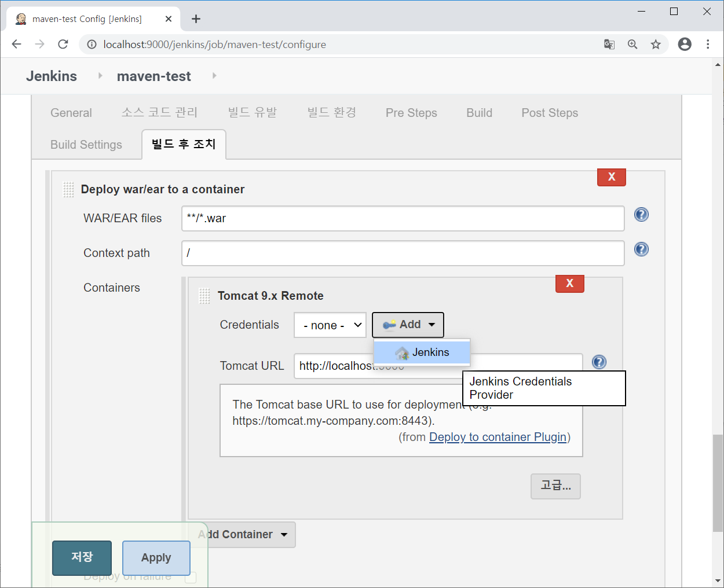Screen dimensions: 724x588
Task: Click the scrollbar down arrow
Action: (x=718, y=581)
